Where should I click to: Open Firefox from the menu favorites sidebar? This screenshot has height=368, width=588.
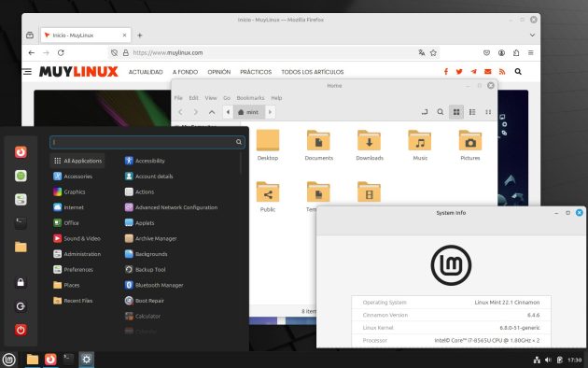(x=21, y=152)
